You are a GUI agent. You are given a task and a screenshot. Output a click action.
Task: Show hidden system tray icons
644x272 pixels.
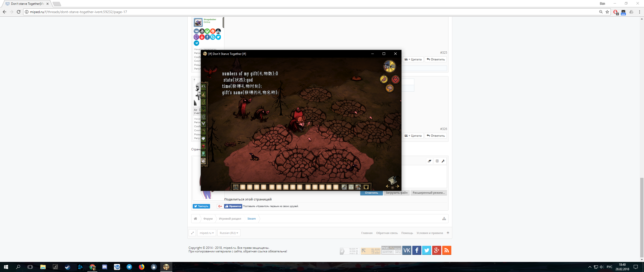[x=590, y=267]
